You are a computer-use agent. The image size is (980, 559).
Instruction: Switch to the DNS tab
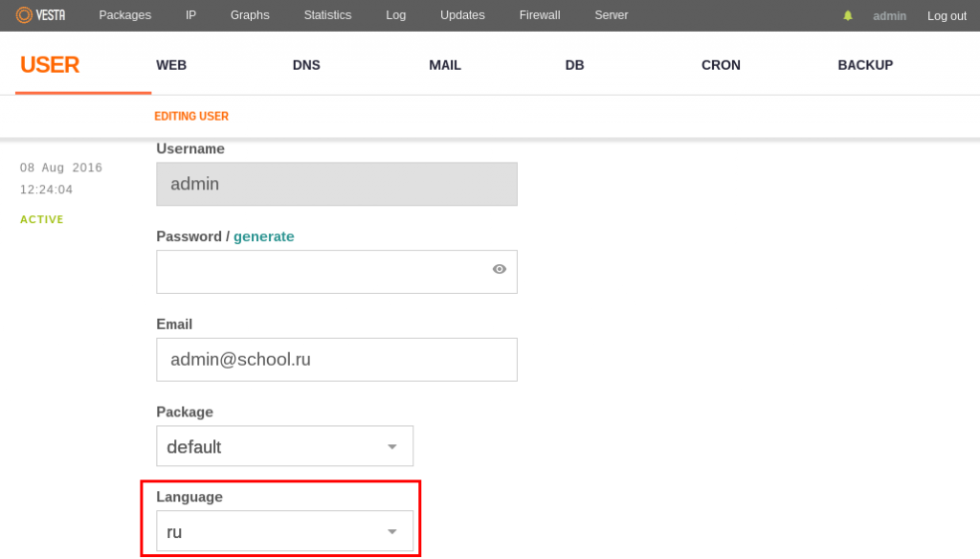click(x=306, y=65)
